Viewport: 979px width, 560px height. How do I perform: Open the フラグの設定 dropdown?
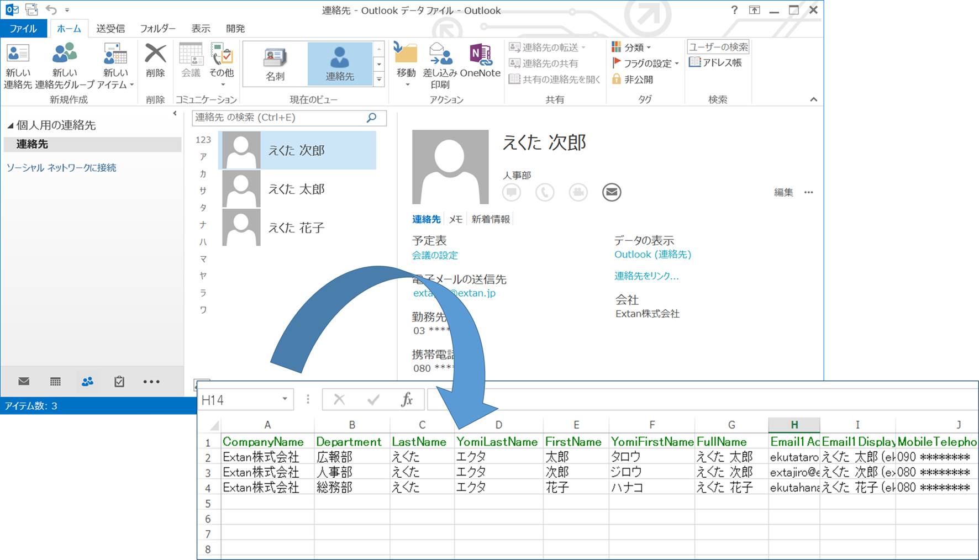point(645,64)
